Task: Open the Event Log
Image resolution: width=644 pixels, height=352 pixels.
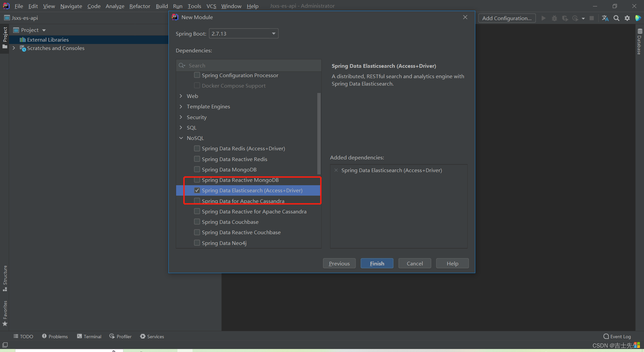Action: [x=617, y=336]
